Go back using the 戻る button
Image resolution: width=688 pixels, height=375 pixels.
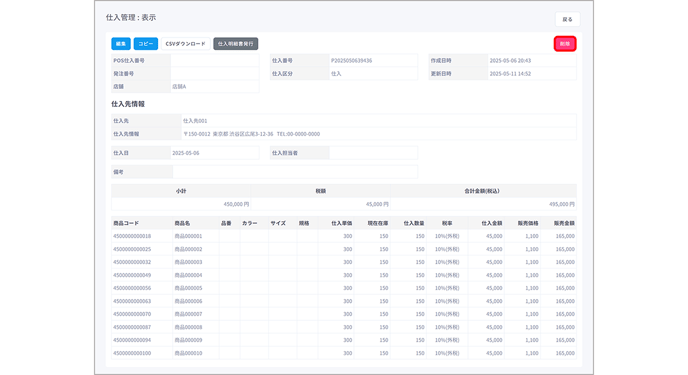(567, 19)
